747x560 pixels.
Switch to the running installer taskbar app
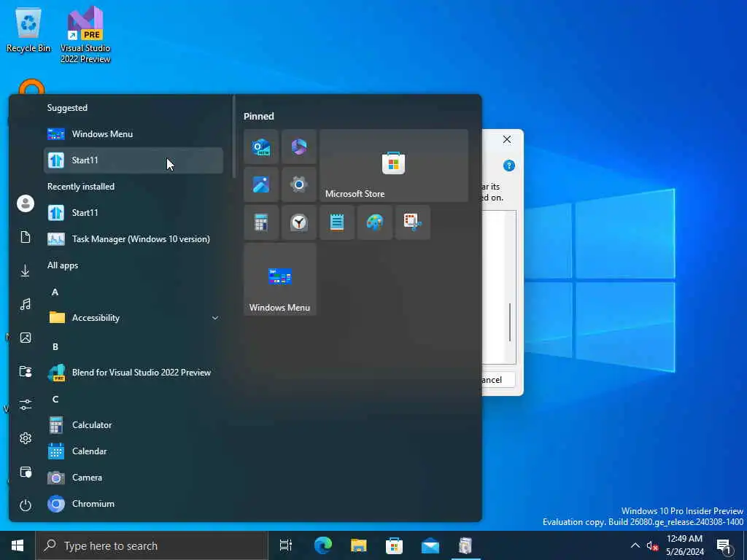[x=465, y=545]
